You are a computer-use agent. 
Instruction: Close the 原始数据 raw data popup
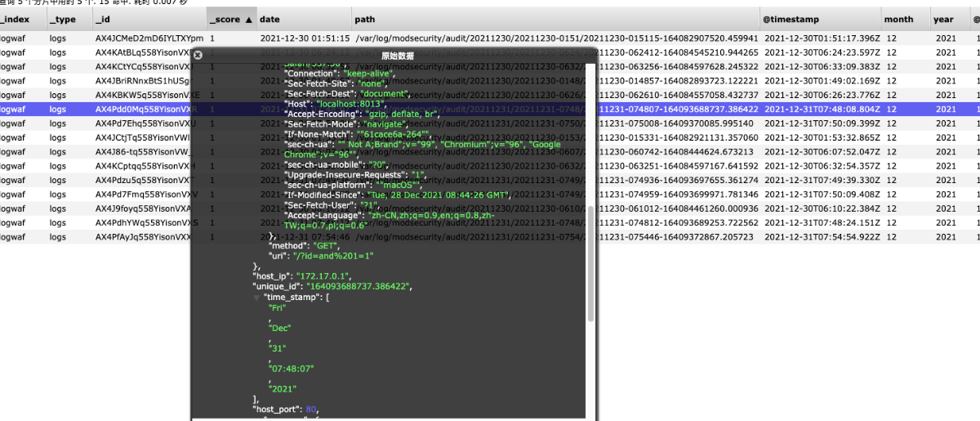(x=198, y=56)
